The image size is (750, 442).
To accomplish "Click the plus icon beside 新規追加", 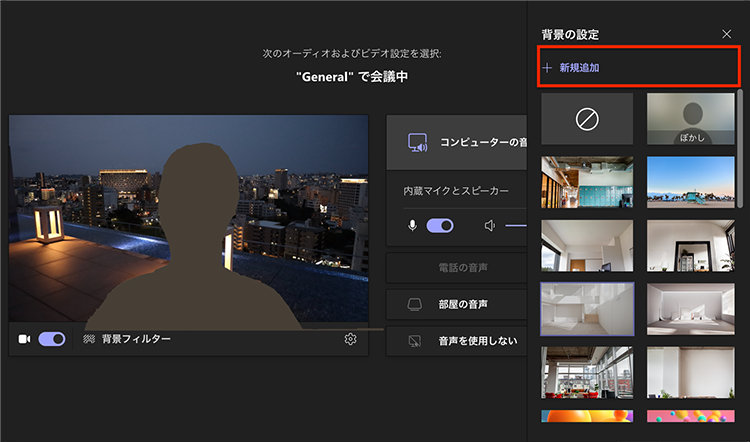I will 547,68.
